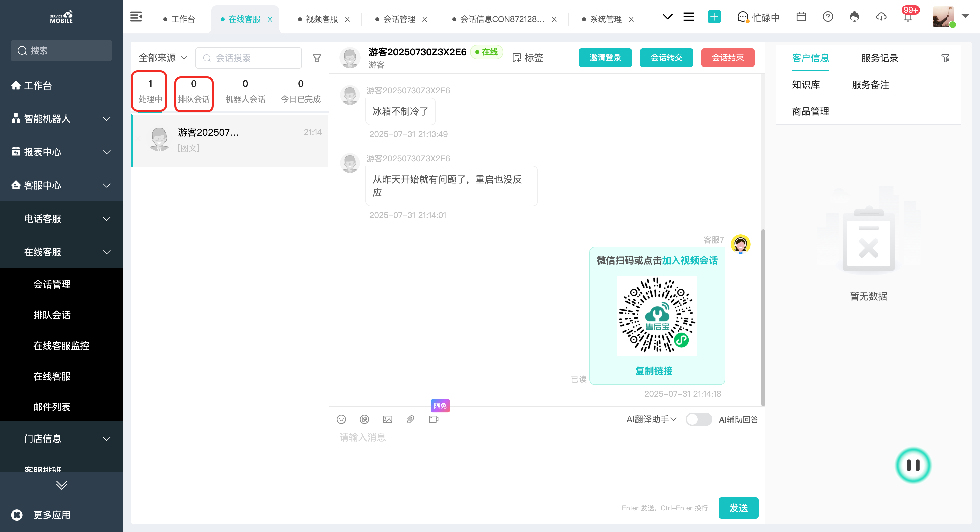Click the chat area vertical scrollbar
The height and width of the screenshot is (532, 980).
[763, 318]
